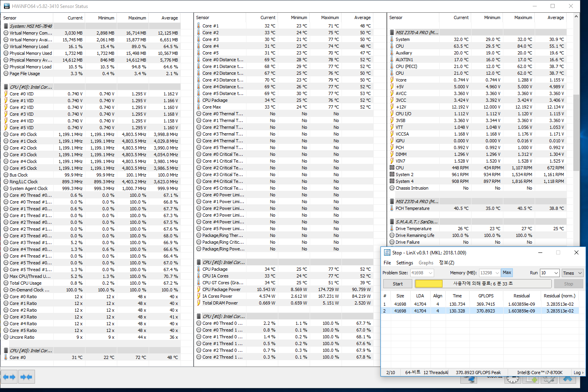588x392 pixels.
Task: Click 370.8923 GFLOPS Peak in LinX status bar
Action: 478,373
